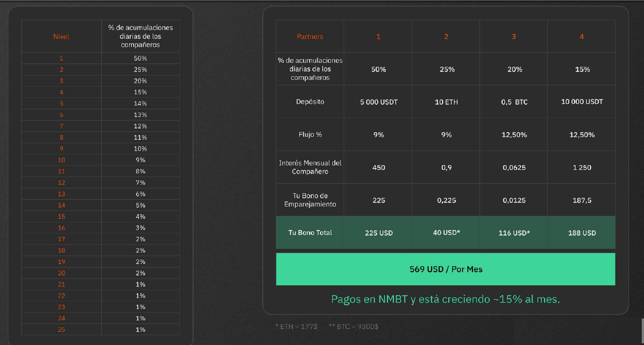Select the 5% value for level 14
The height and width of the screenshot is (345, 644).
click(141, 205)
